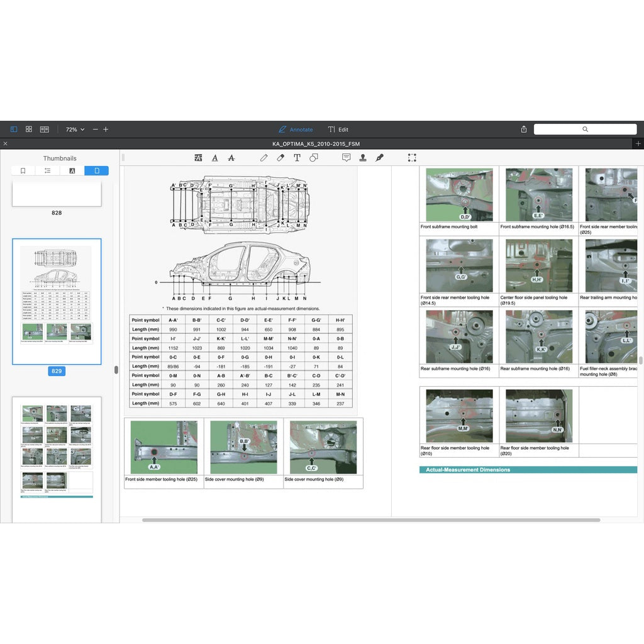
Task: Choose the eraser tool
Action: [280, 158]
